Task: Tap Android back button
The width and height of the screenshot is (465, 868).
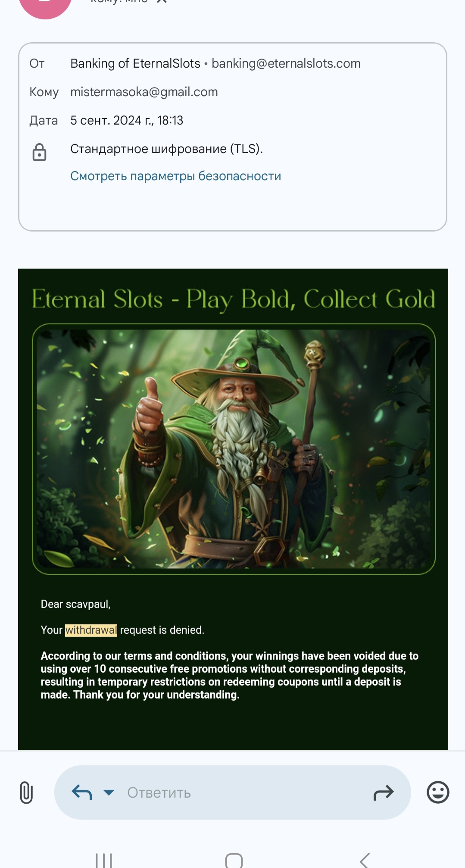Action: click(365, 860)
